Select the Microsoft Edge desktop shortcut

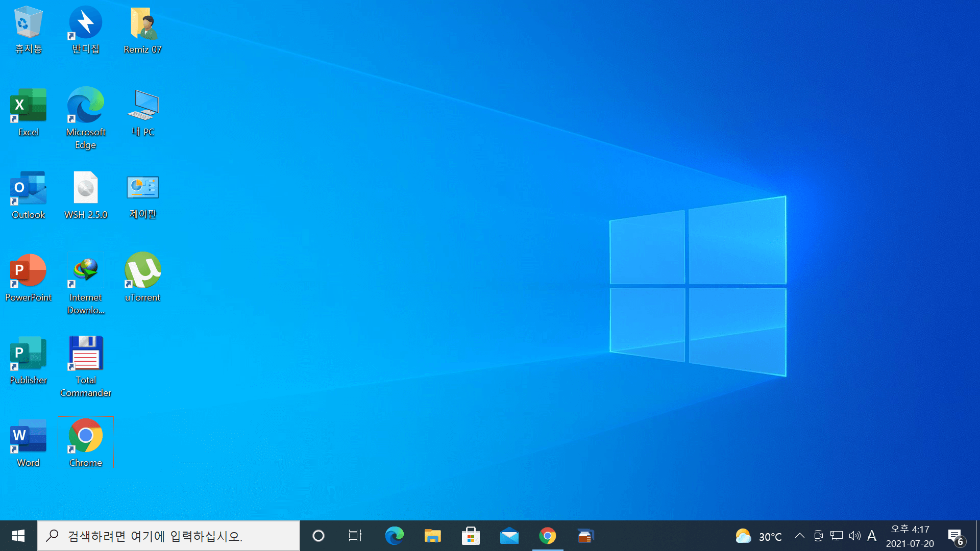pos(86,118)
